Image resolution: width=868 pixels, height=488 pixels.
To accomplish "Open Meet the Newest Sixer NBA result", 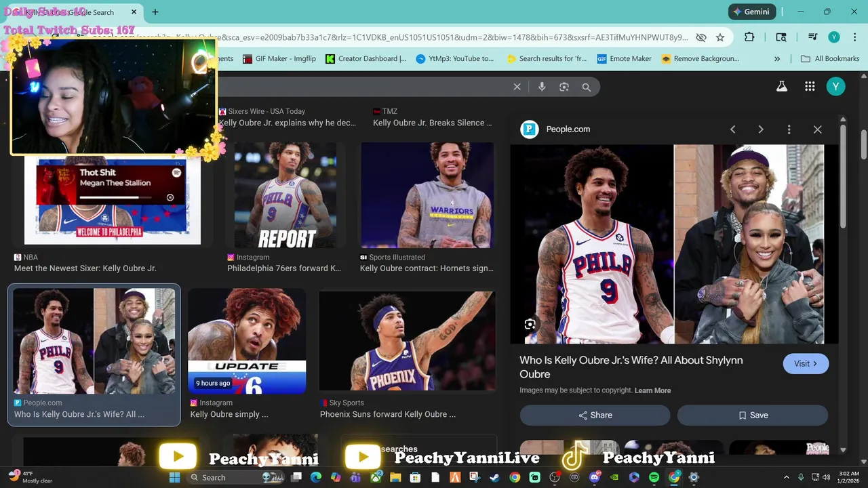I will coord(85,268).
